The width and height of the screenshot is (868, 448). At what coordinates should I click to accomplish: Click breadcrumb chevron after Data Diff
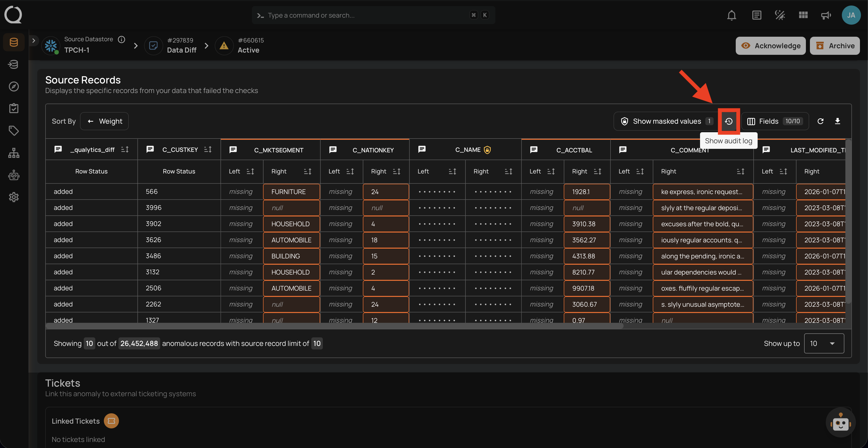coord(206,46)
